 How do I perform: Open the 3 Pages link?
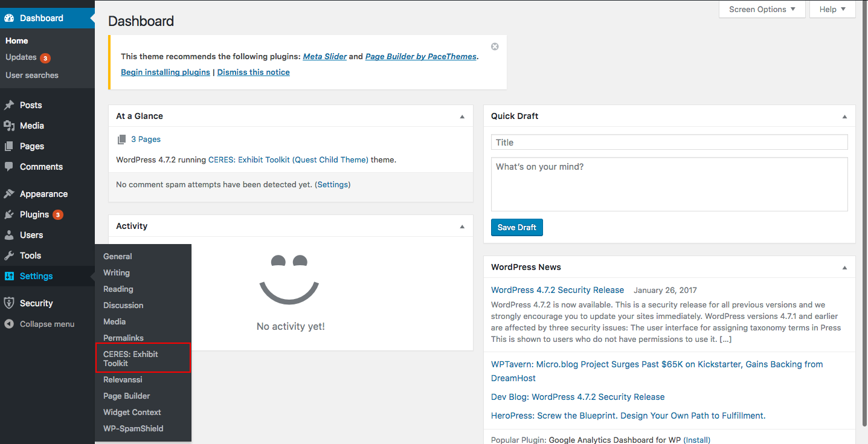coord(146,139)
